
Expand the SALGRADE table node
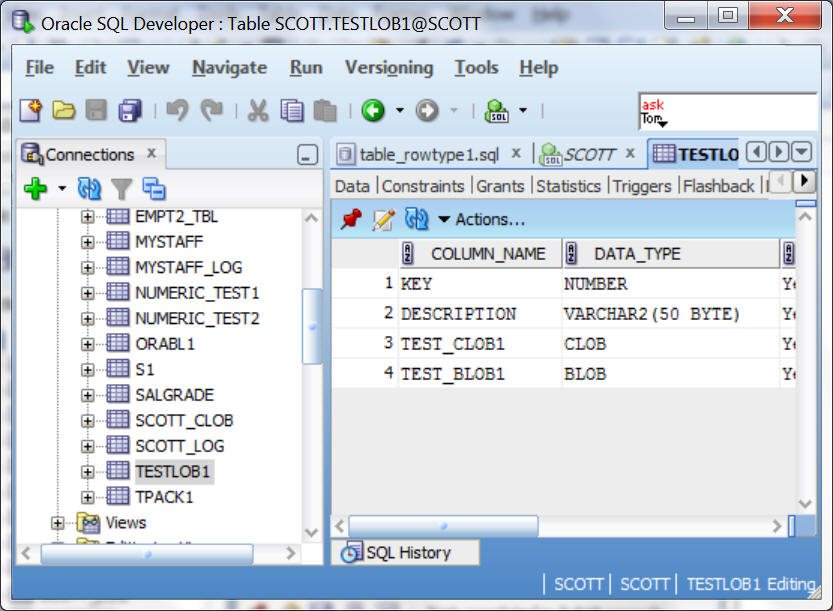tap(88, 395)
